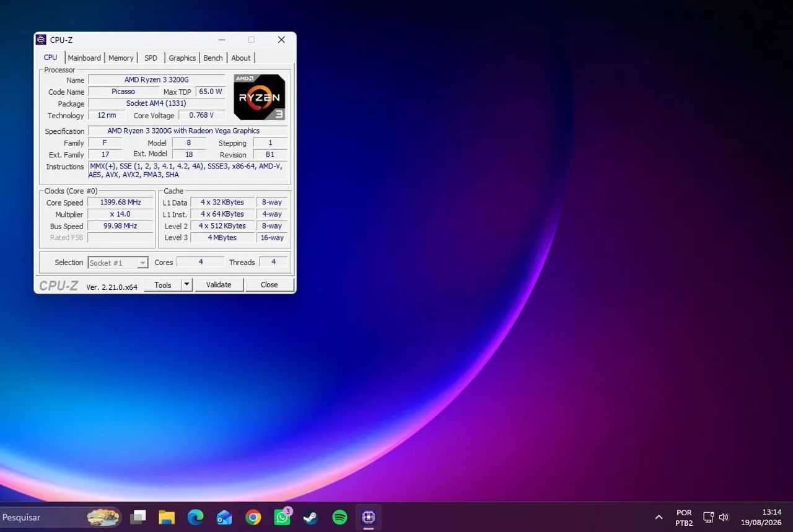793x532 pixels.
Task: Click the Max TDP value 65.0 W
Action: click(x=211, y=92)
